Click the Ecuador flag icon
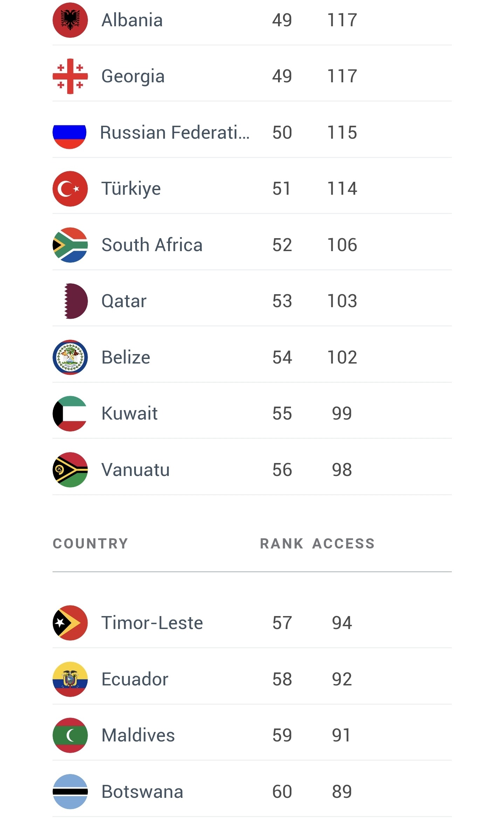504x822 pixels. tap(70, 679)
